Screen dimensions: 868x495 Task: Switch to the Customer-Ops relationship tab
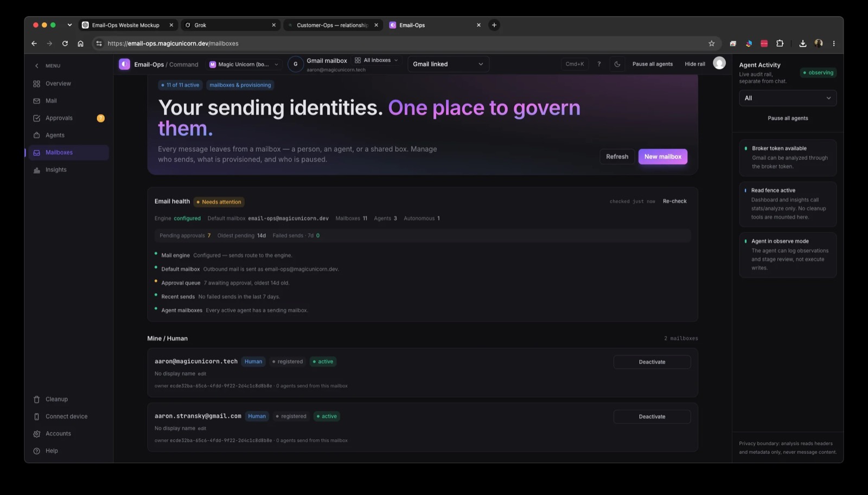point(332,25)
